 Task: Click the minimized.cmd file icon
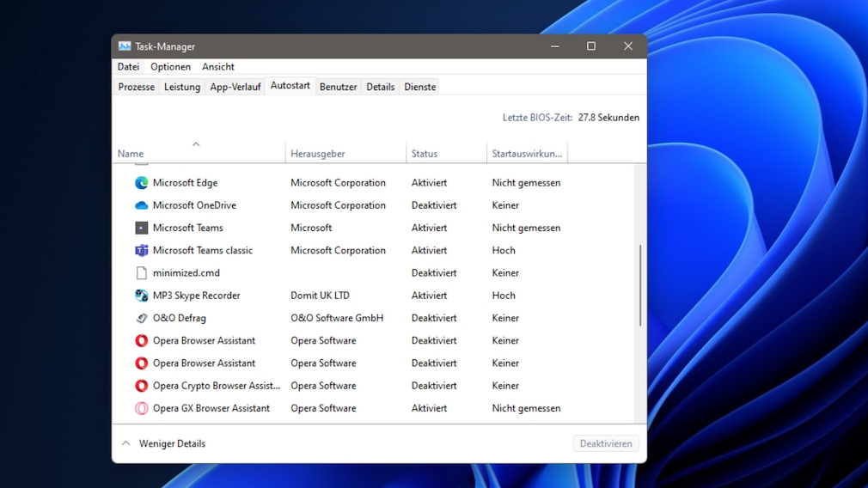pyautogui.click(x=142, y=273)
